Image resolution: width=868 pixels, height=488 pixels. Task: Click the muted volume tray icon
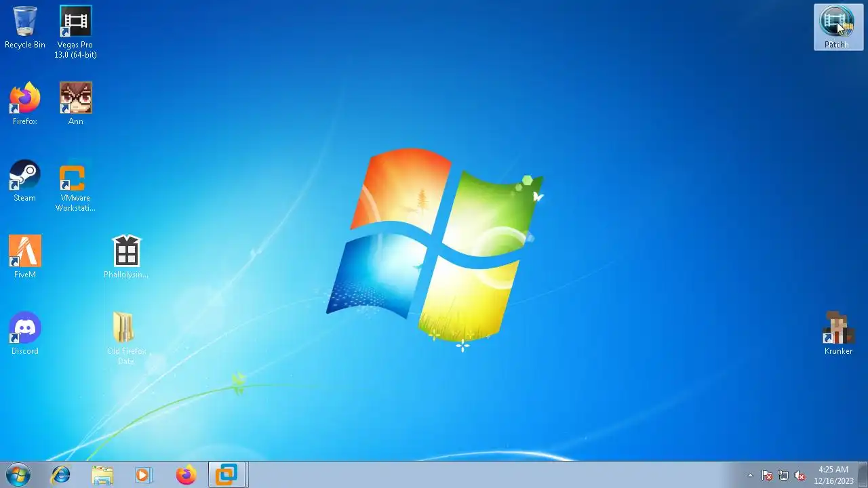tap(800, 476)
